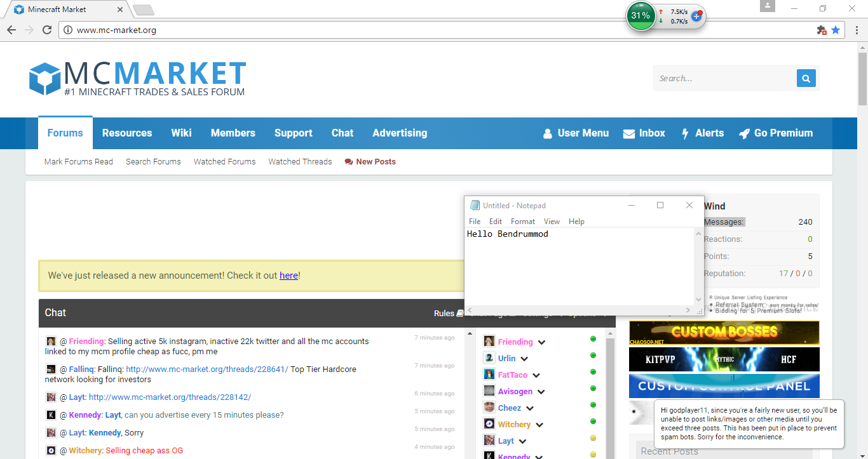Expand dropdown arrow next to Urlin

[524, 359]
